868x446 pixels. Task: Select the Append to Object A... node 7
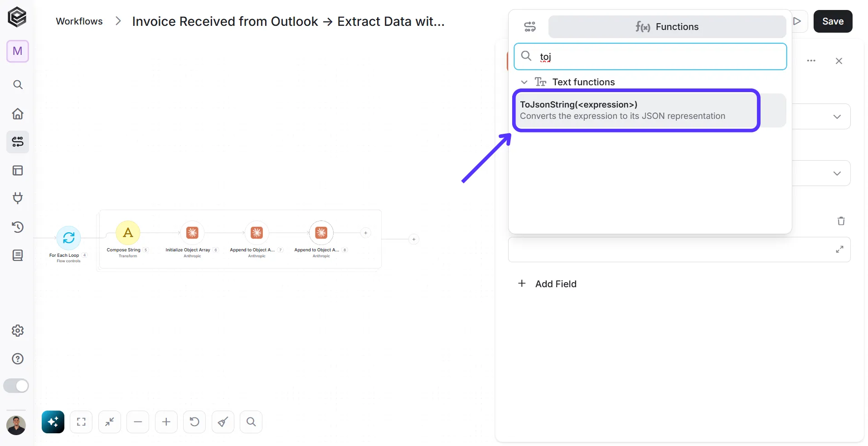pyautogui.click(x=257, y=233)
